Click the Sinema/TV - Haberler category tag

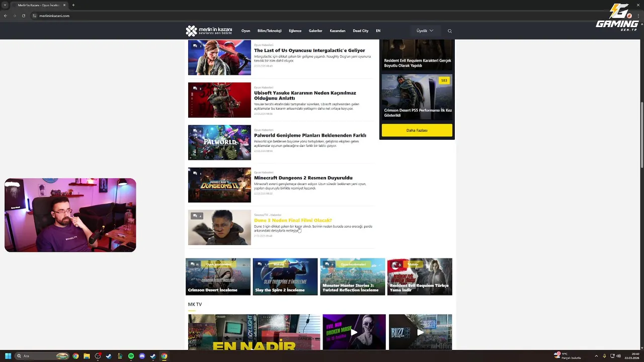[x=268, y=215]
